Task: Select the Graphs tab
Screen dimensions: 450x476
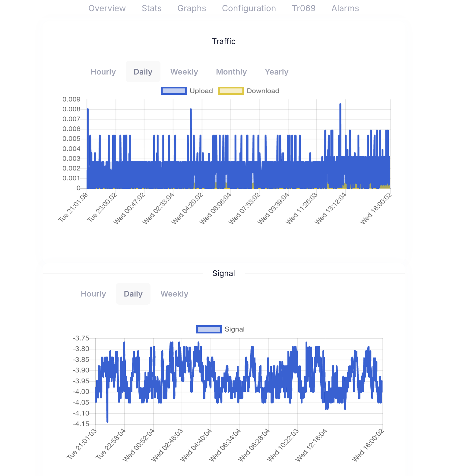Action: [x=192, y=8]
